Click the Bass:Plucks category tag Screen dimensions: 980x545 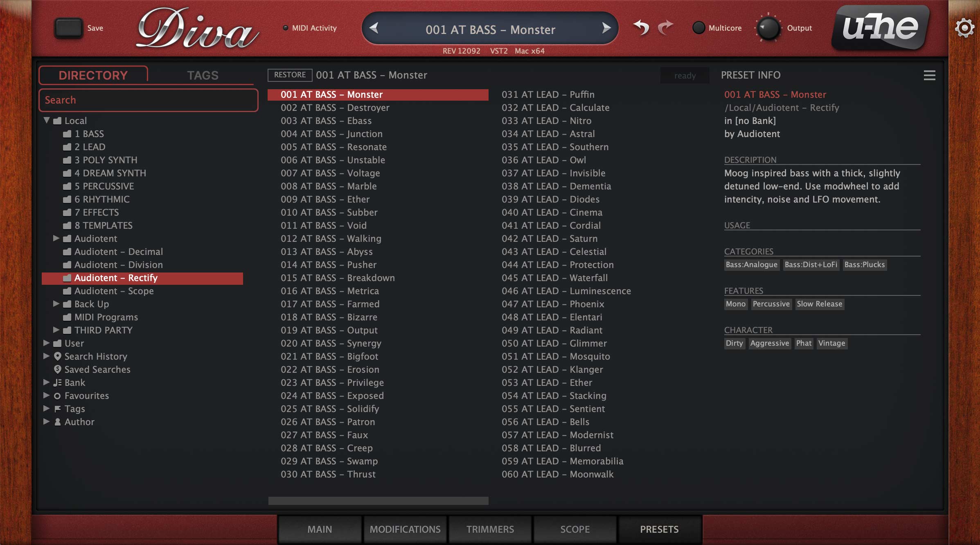pyautogui.click(x=864, y=265)
